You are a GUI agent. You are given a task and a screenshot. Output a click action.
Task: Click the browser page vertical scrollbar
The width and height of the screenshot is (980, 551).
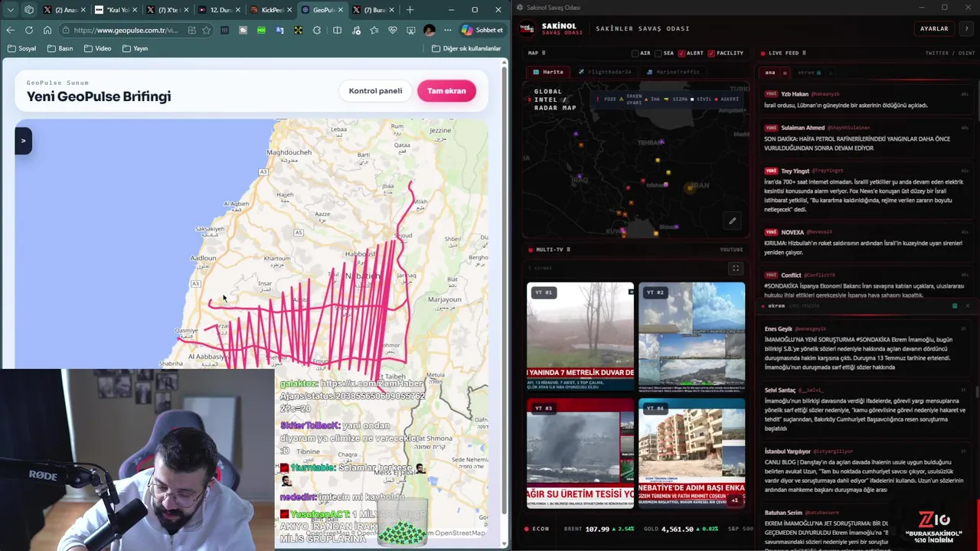505,291
